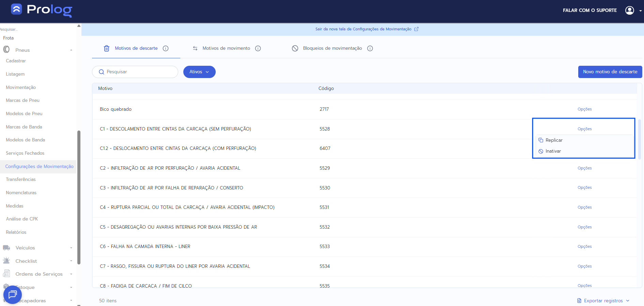This screenshot has height=306, width=644.
Task: Switch to the Motivos de movimento tab
Action: (226, 48)
